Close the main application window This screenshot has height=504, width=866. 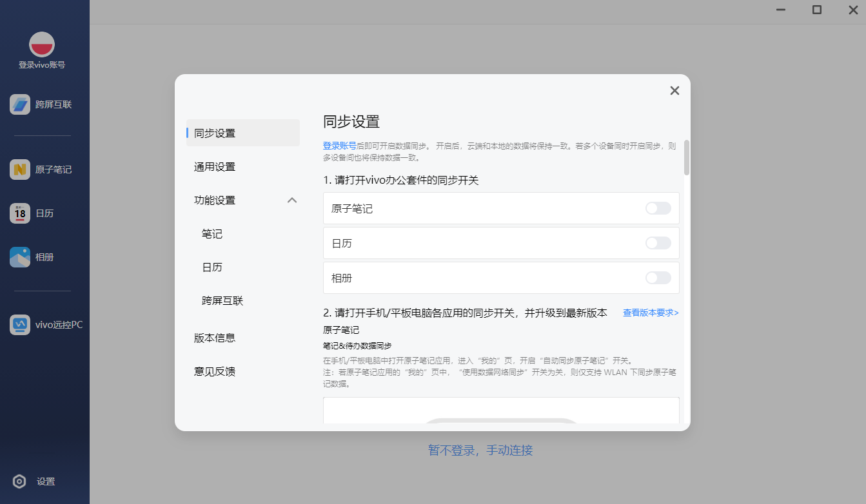(x=852, y=10)
